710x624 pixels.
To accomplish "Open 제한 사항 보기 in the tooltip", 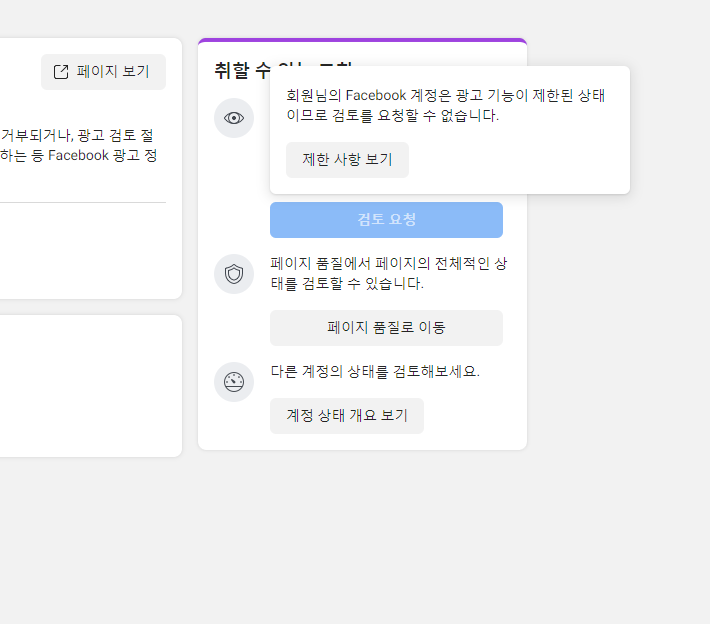I will (x=347, y=160).
